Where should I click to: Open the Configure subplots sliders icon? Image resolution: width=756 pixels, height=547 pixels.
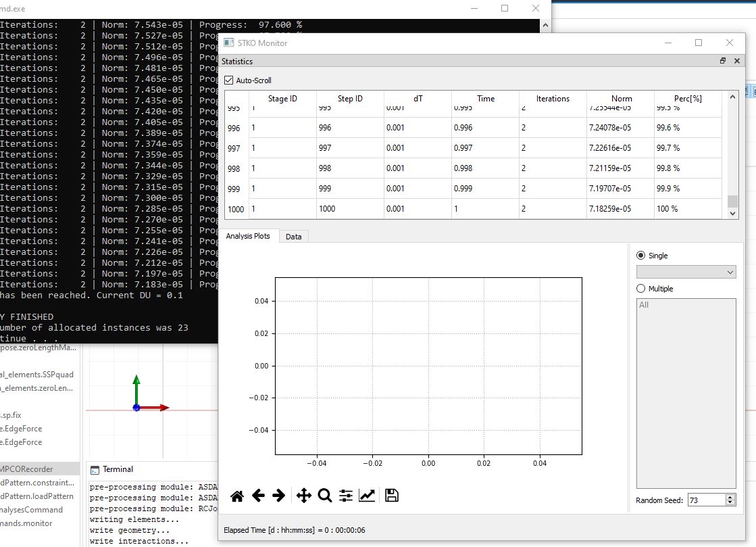pos(346,496)
